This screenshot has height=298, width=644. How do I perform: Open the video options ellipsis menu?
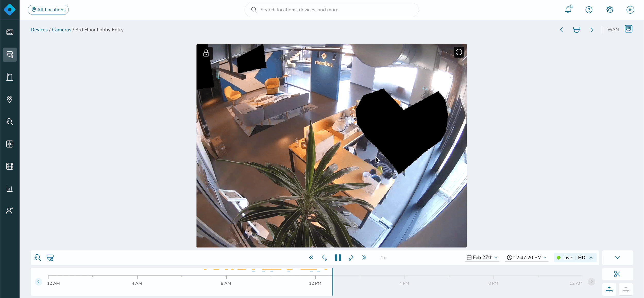click(459, 52)
